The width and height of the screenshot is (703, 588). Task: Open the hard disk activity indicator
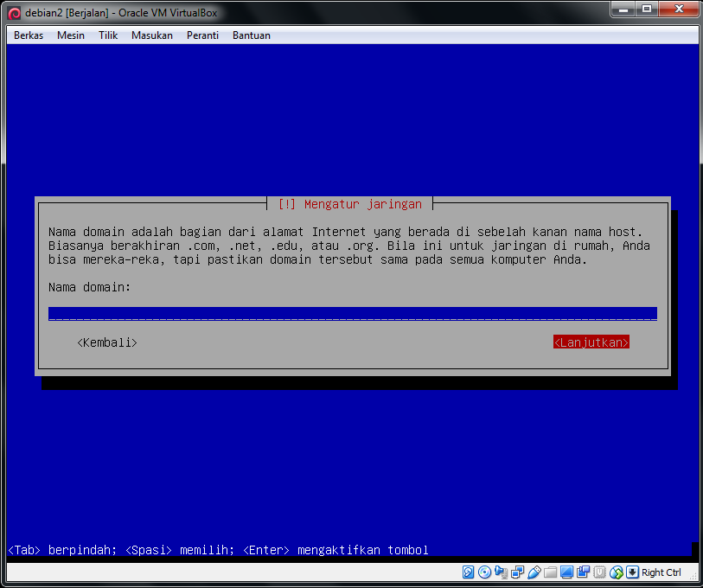click(x=468, y=572)
